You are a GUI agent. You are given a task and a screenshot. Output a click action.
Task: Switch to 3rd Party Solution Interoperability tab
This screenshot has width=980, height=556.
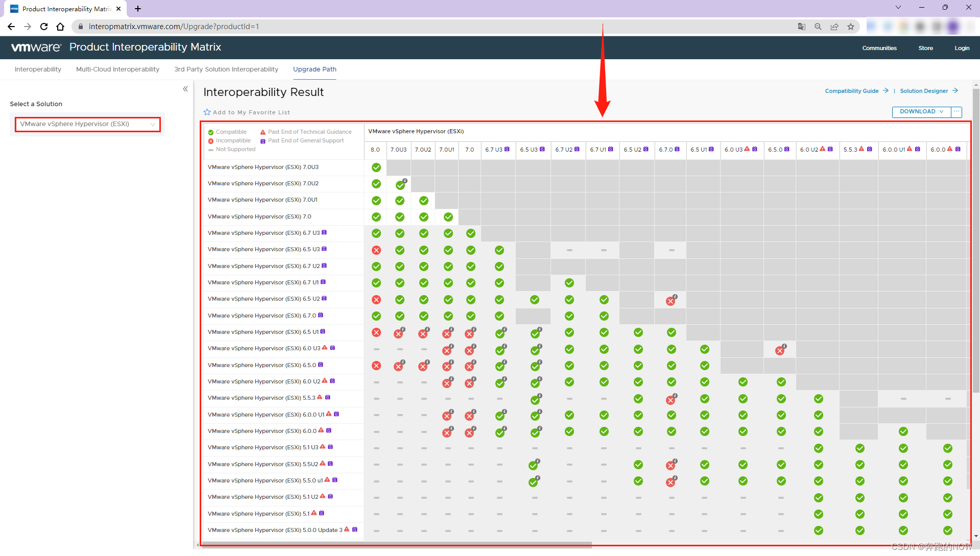pyautogui.click(x=226, y=69)
